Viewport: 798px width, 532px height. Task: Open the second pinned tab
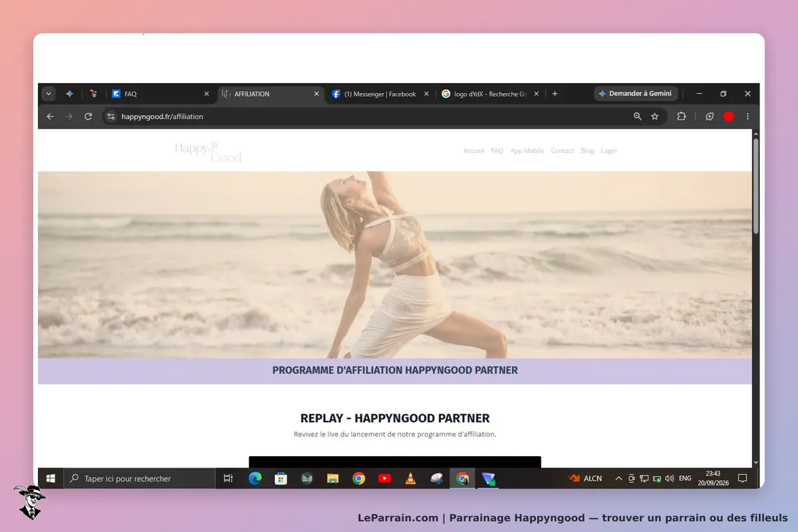click(94, 94)
